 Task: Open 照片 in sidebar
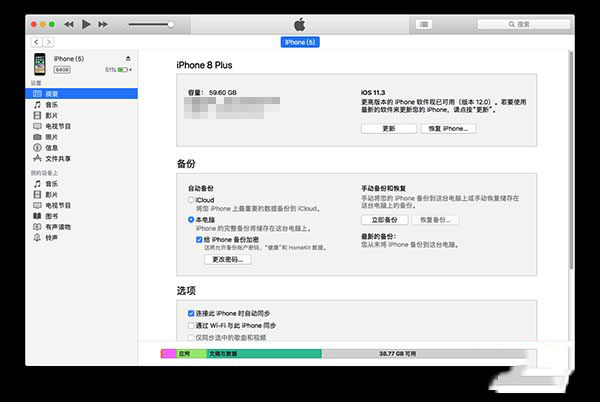82,137
